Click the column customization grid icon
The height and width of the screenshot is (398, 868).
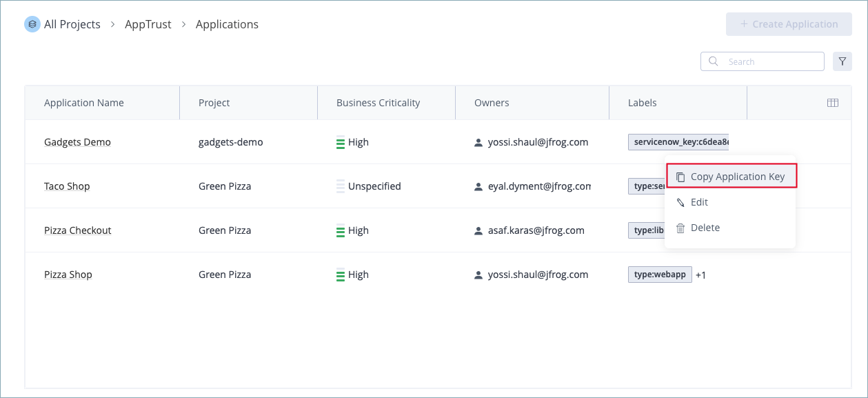[832, 102]
